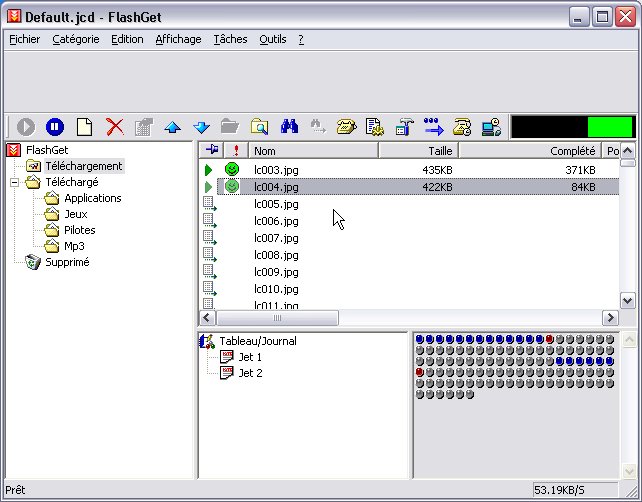This screenshot has width=642, height=502.
Task: Click the grey open folder toolbar icon
Action: (x=230, y=127)
